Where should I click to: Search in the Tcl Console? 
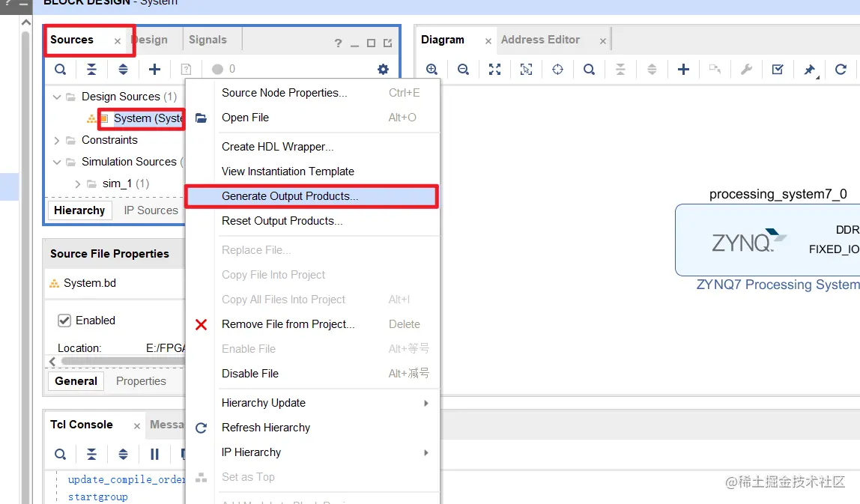tap(61, 454)
